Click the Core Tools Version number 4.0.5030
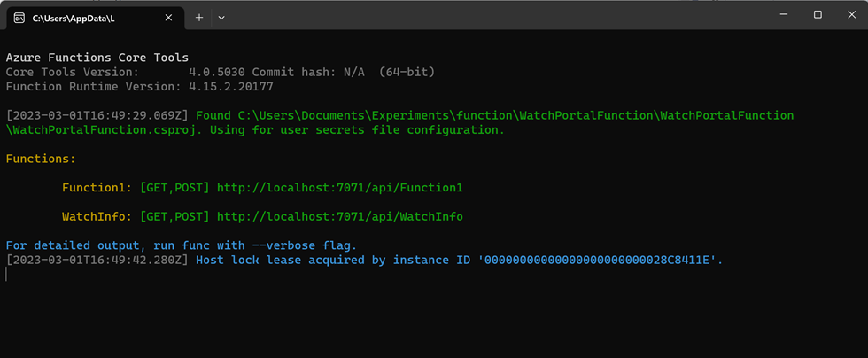Image resolution: width=868 pixels, height=358 pixels. point(217,72)
